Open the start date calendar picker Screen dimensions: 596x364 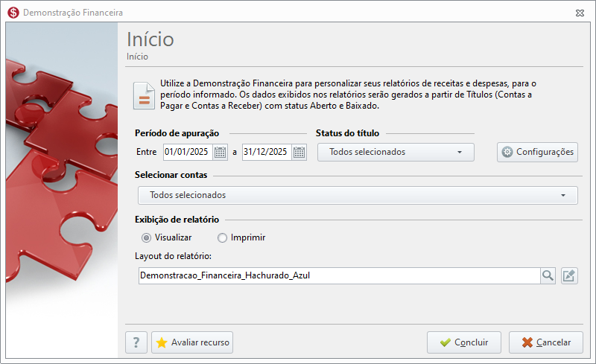(221, 152)
